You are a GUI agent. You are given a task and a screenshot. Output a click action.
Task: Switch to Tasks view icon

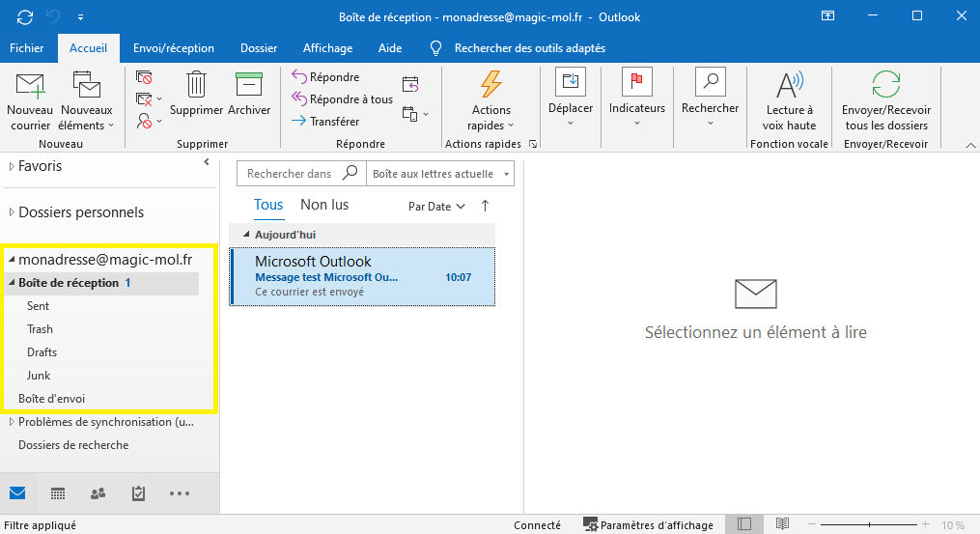tap(138, 494)
